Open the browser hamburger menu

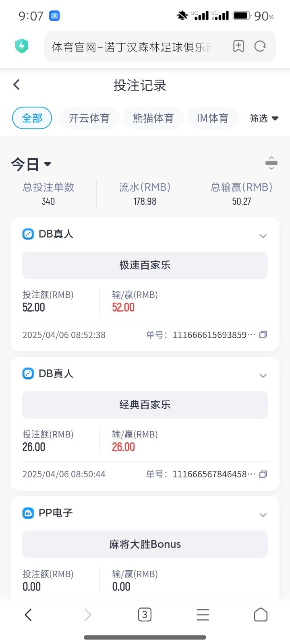tap(203, 615)
